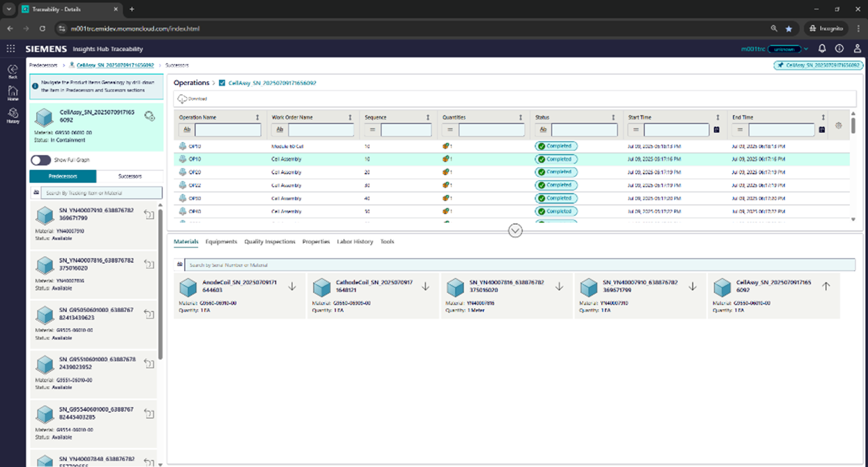Click the Download button above the Operations table
Image resolution: width=868 pixels, height=467 pixels.
pyautogui.click(x=192, y=99)
